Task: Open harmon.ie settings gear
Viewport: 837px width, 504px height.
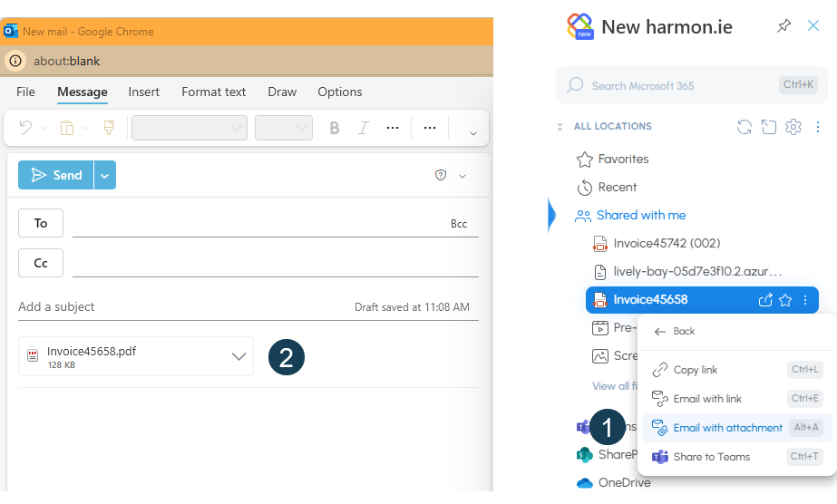Action: click(793, 127)
